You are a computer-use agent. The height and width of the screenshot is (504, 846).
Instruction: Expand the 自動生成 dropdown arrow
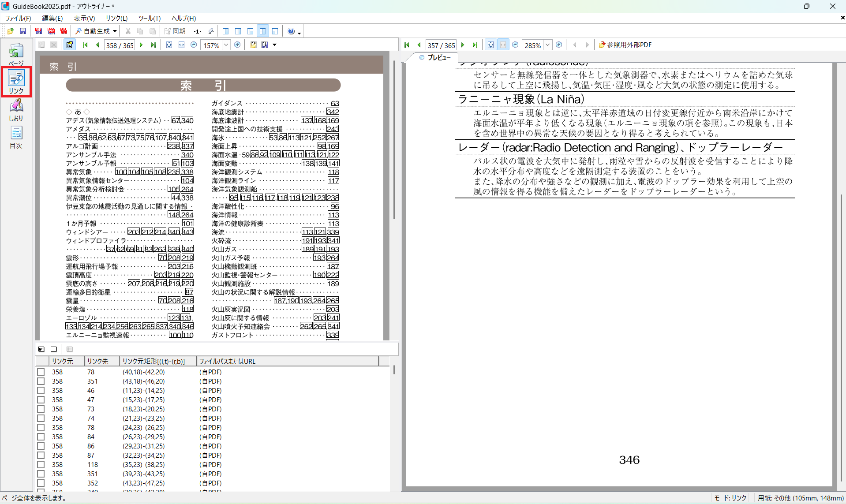point(115,31)
